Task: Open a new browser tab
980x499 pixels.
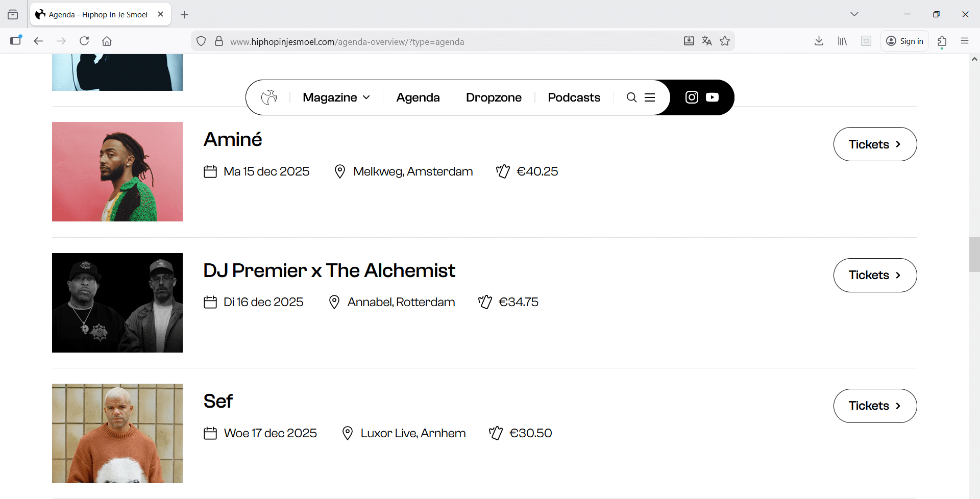Action: pos(185,15)
